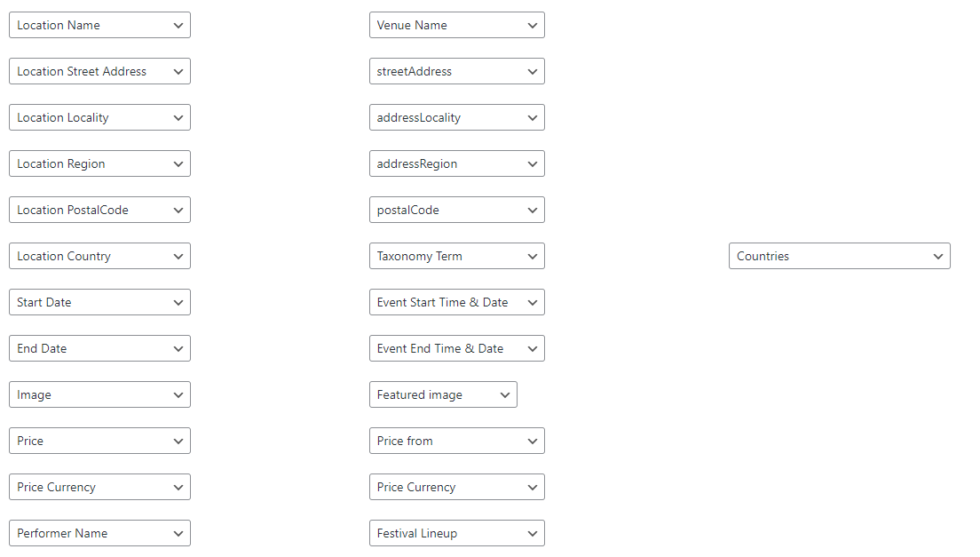
Task: Open the Location Country dropdown
Action: (100, 257)
